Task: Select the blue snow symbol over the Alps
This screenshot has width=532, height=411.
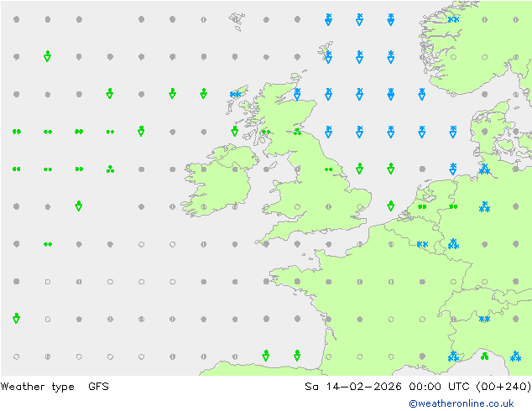Action: point(484,319)
